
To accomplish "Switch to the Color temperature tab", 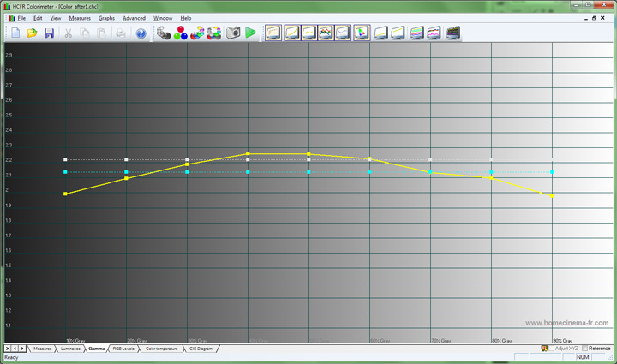I will pyautogui.click(x=161, y=349).
